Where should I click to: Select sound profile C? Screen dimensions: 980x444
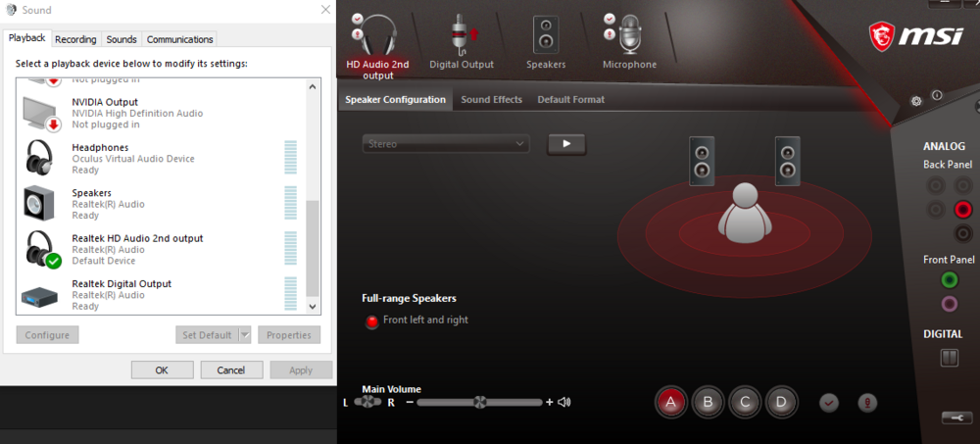[x=745, y=402]
